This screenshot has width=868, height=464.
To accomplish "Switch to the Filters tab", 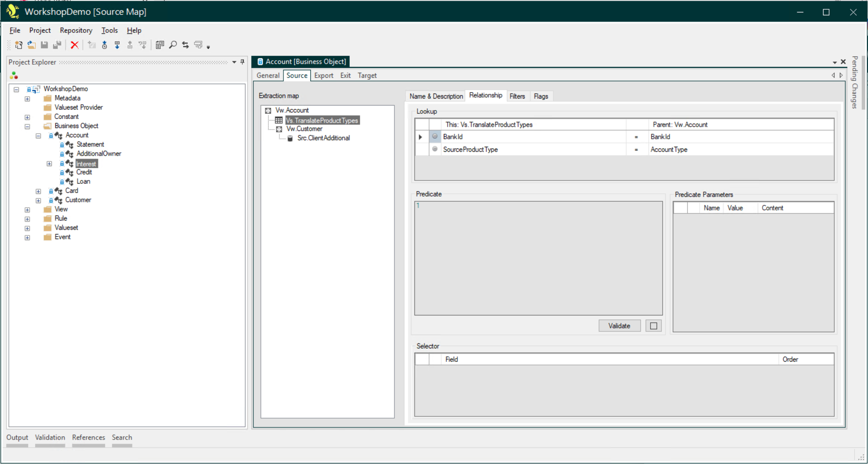I will (517, 96).
